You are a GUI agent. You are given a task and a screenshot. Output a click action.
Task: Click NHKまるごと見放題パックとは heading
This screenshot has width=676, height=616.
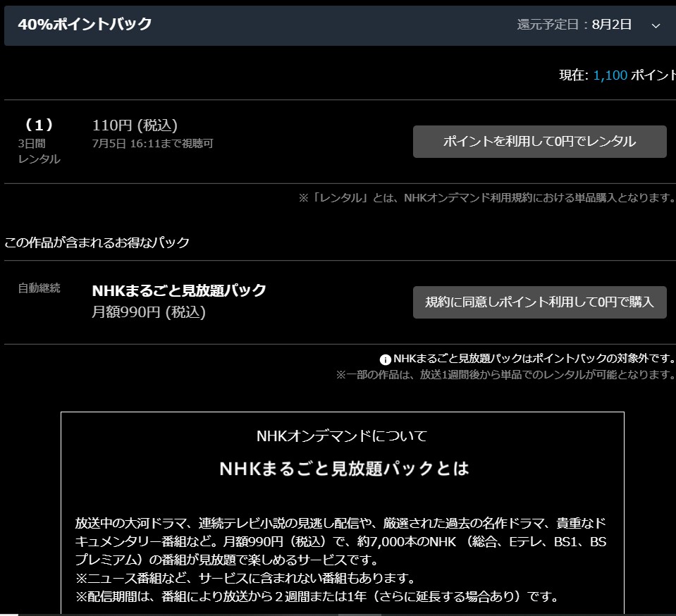344,468
